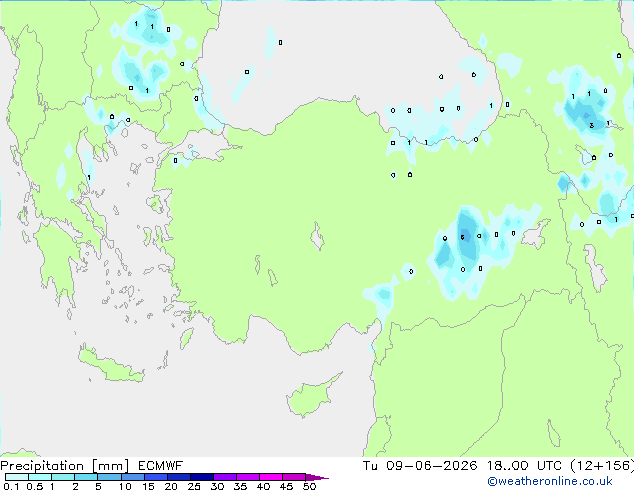Click the legend scale label "15"

(x=148, y=486)
